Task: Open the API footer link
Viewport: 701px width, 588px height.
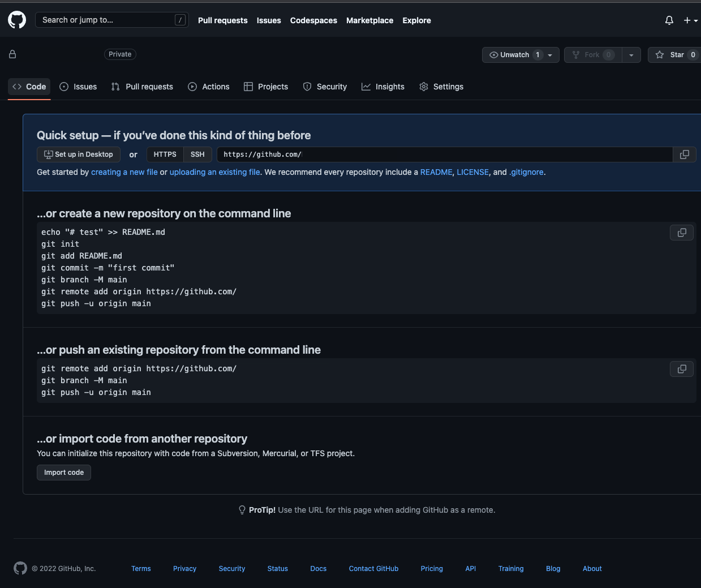Action: coord(471,569)
